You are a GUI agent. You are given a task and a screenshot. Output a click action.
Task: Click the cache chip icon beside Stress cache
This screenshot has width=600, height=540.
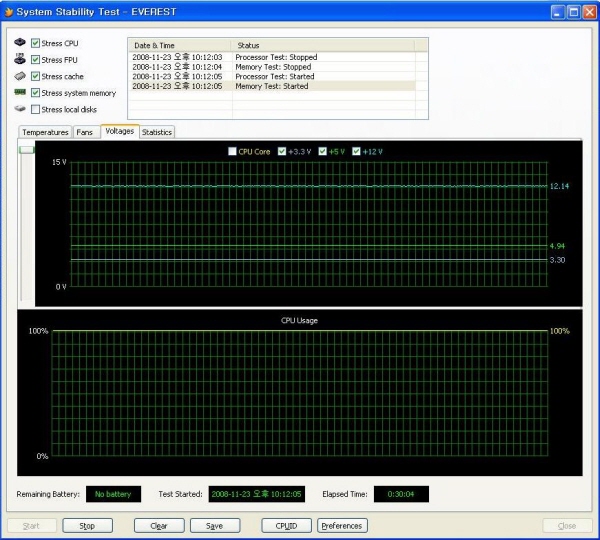click(x=20, y=76)
